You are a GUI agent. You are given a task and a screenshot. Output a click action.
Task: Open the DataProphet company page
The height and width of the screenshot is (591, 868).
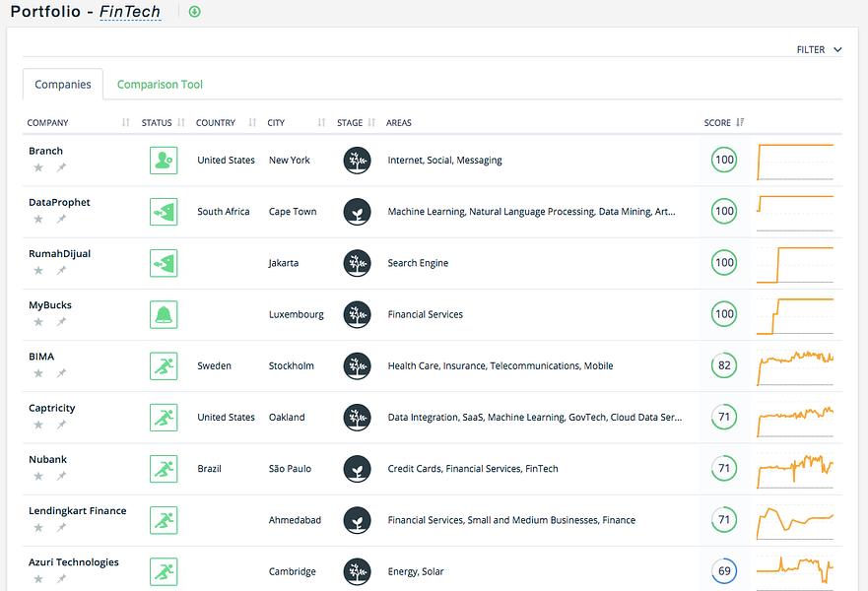[59, 203]
